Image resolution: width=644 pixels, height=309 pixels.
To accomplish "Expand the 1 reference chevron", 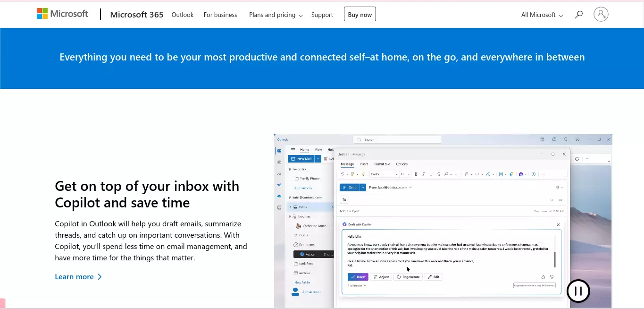I will coord(365,285).
